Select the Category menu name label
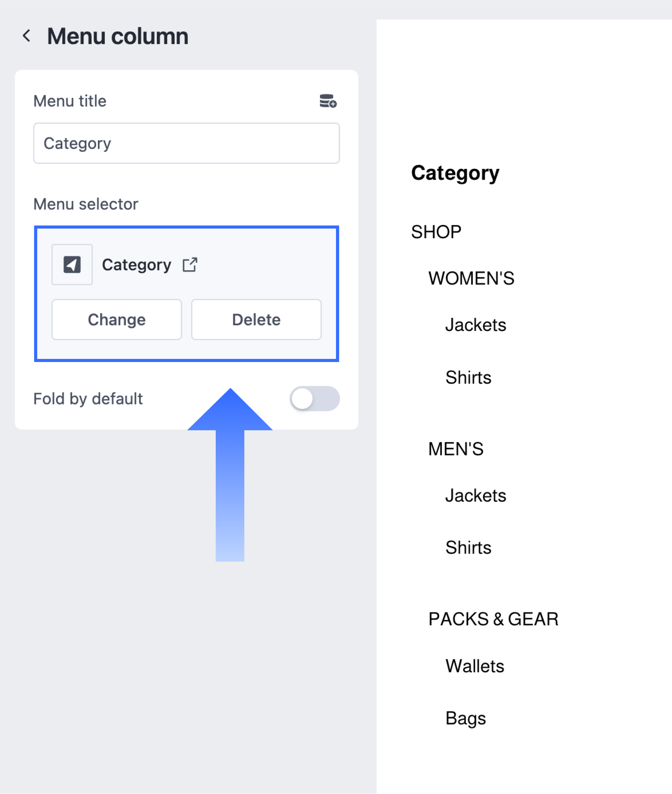This screenshot has height=794, width=672. pos(136,264)
